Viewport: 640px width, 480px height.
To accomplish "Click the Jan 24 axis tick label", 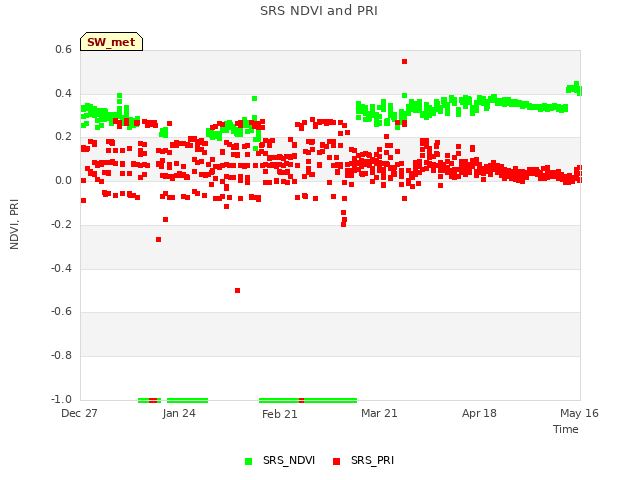I will [x=179, y=413].
